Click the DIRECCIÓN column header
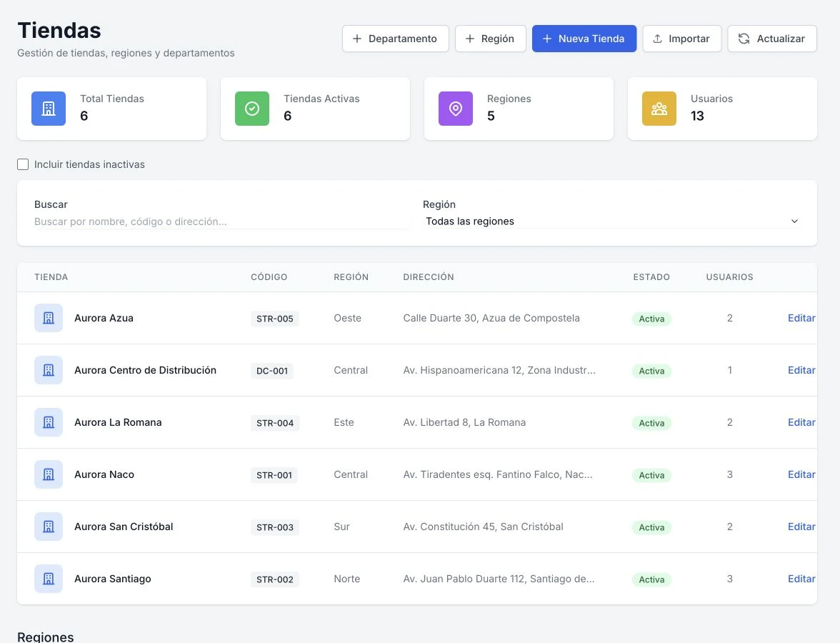 pyautogui.click(x=429, y=277)
